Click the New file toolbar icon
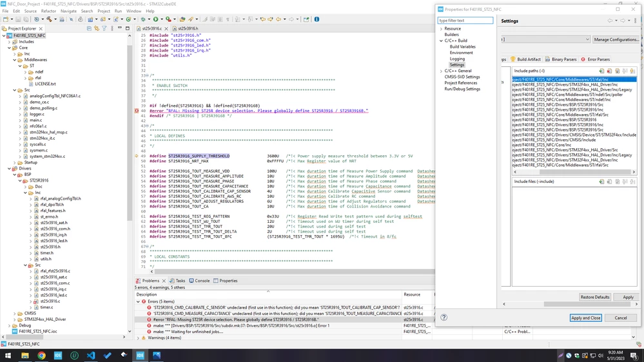This screenshot has width=644, height=362. click(x=5, y=19)
